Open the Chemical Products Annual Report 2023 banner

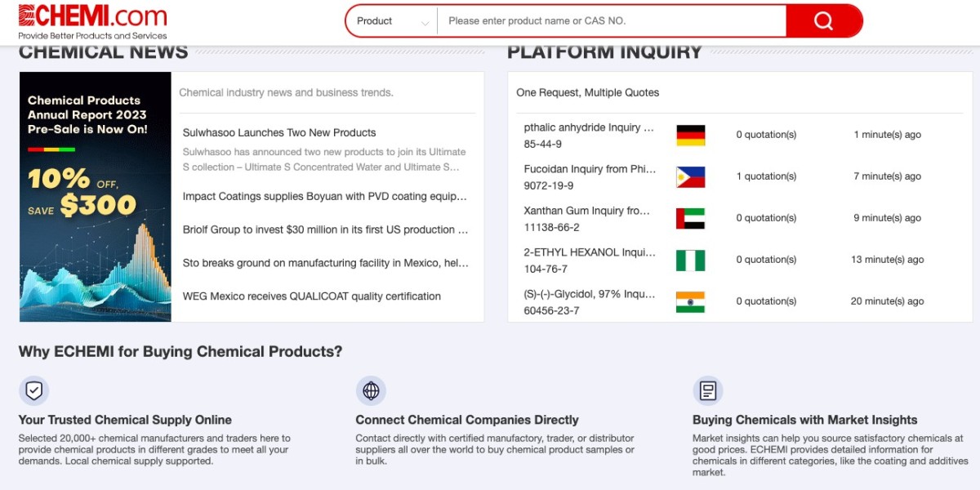point(95,197)
